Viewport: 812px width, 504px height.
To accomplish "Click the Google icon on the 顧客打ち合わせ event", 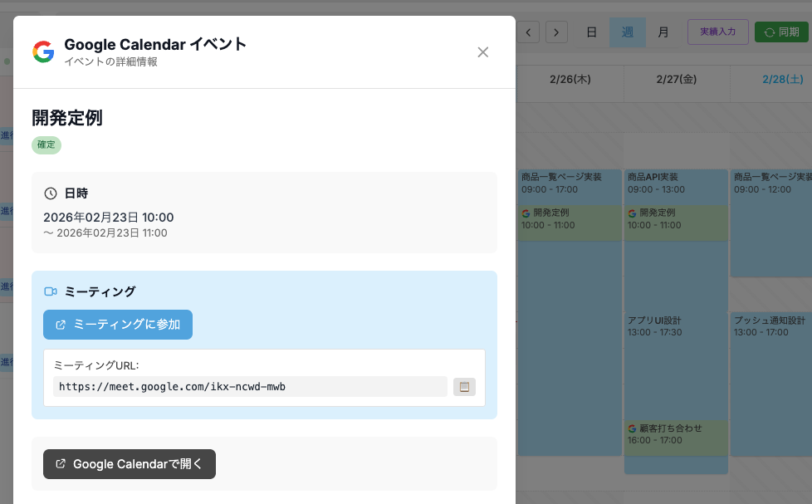I will click(x=632, y=429).
